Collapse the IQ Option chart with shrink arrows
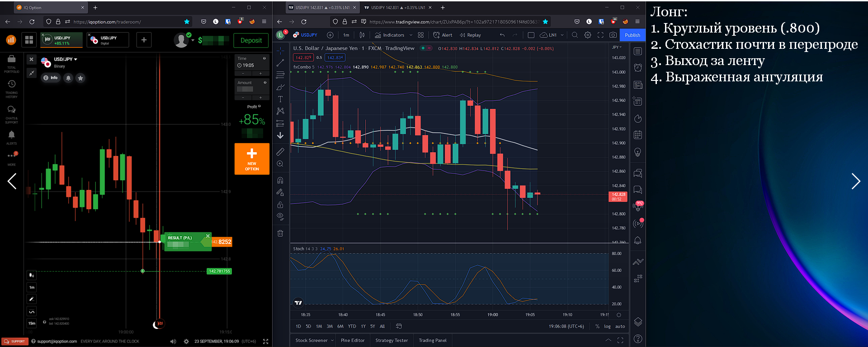The height and width of the screenshot is (347, 868). pos(31,73)
